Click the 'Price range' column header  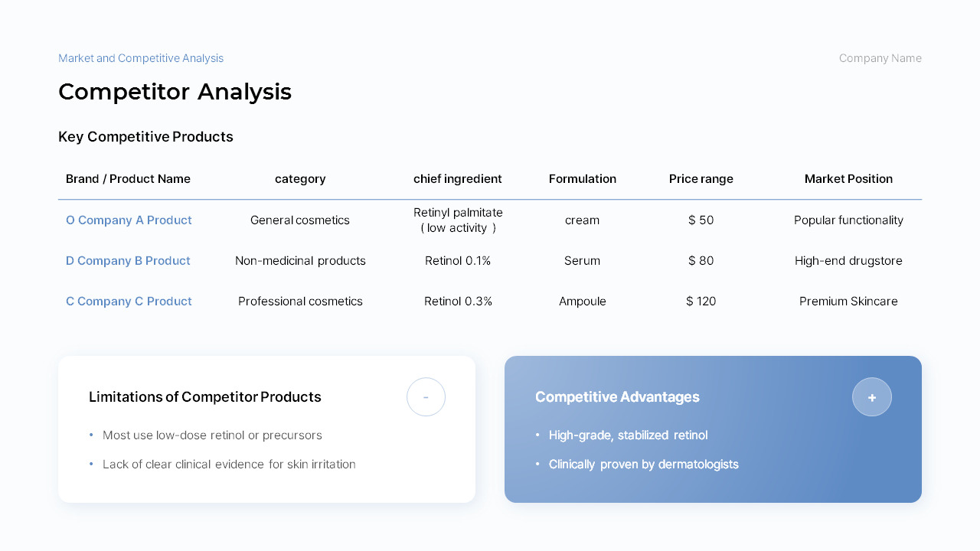point(701,179)
